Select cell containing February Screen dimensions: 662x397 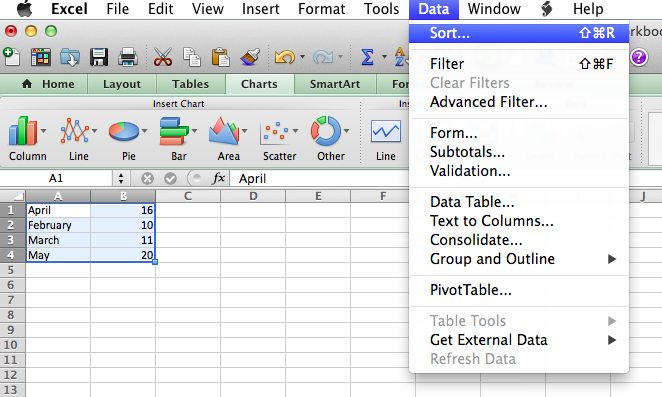pyautogui.click(x=58, y=225)
